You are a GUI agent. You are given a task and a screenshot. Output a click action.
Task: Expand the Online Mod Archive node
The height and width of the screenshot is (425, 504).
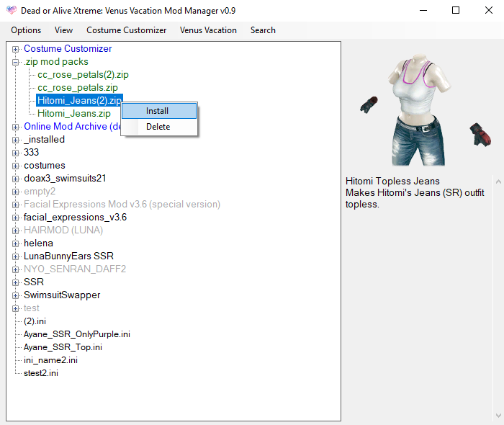pyautogui.click(x=15, y=127)
